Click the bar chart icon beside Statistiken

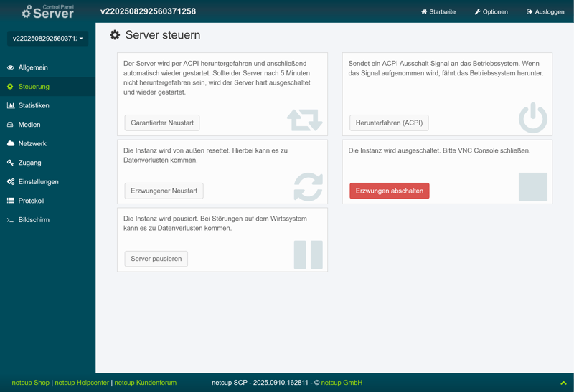(11, 105)
